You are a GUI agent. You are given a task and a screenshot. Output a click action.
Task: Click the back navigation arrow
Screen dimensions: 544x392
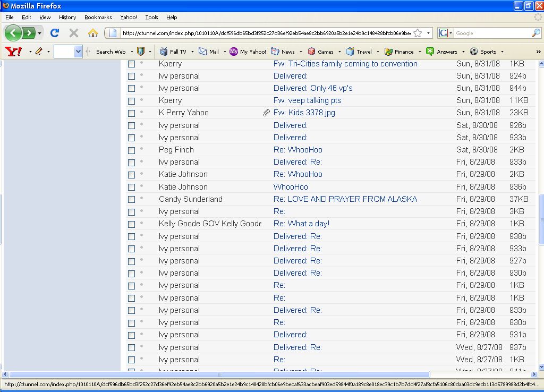pyautogui.click(x=13, y=33)
